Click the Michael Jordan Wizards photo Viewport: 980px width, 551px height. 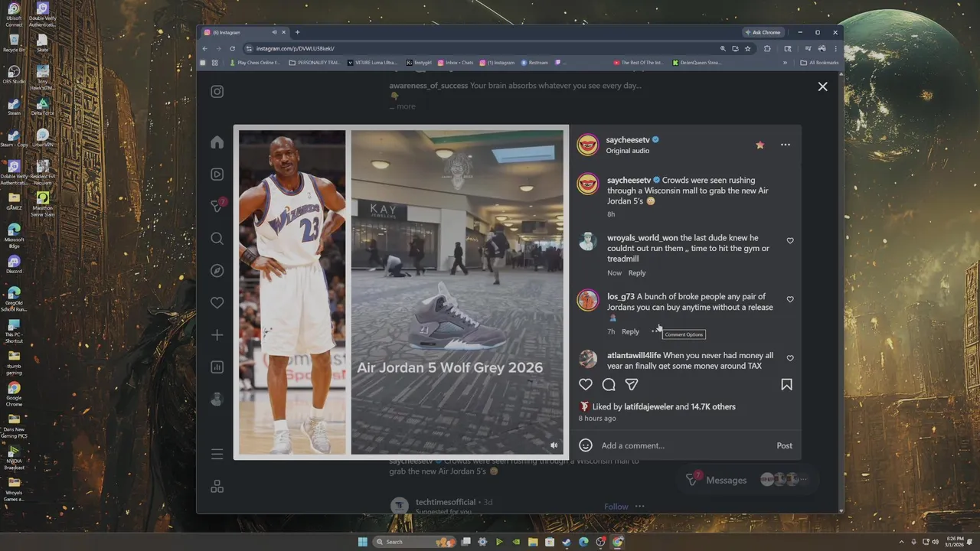coord(292,292)
